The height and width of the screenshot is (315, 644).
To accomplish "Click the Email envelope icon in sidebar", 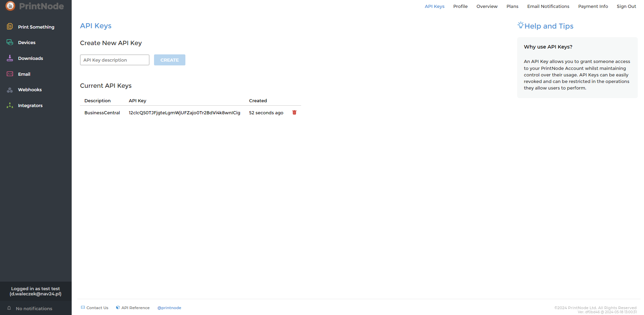I will click(10, 74).
